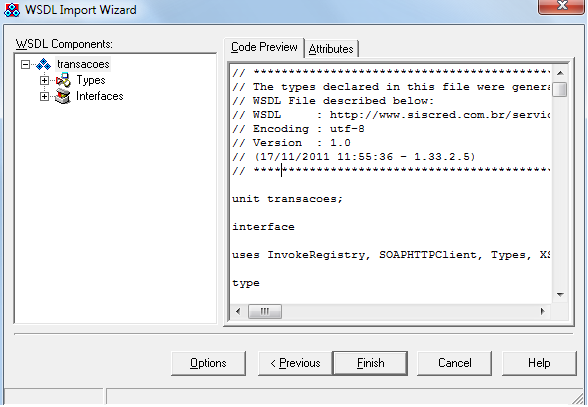
Task: Click the code preview scroll down arrow
Action: [560, 295]
